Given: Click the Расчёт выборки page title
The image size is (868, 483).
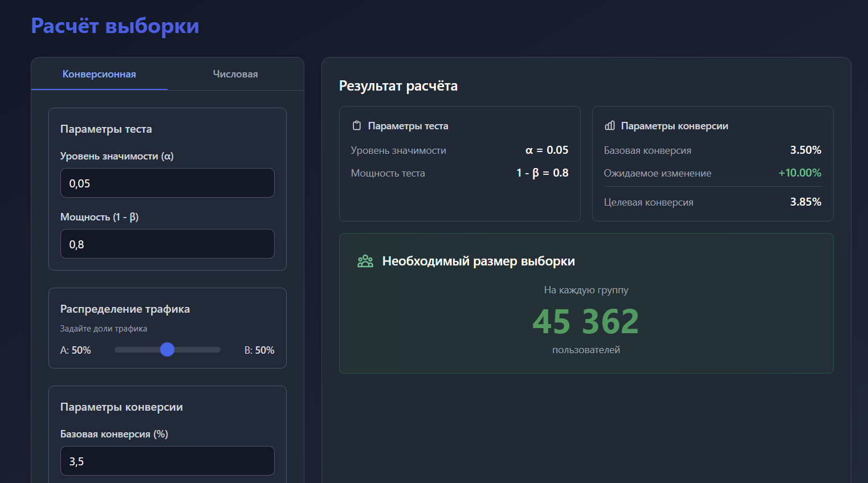Looking at the screenshot, I should tap(115, 26).
